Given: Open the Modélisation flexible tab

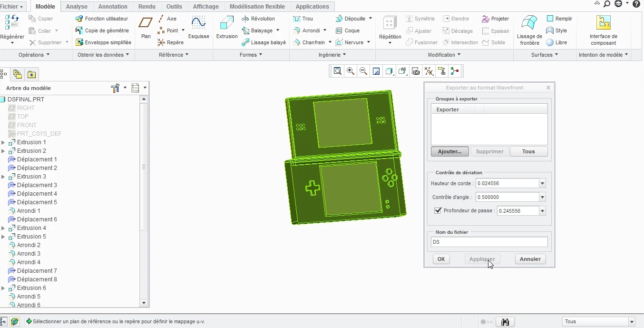Looking at the screenshot, I should click(x=257, y=7).
